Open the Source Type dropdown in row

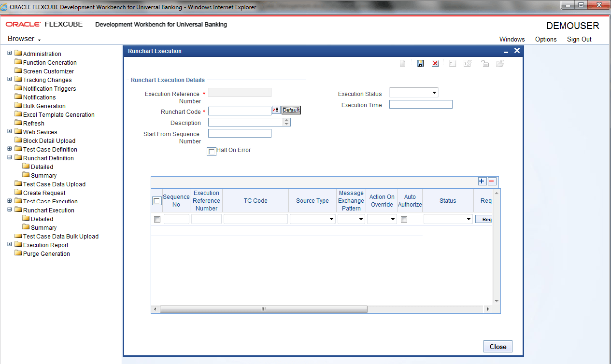pos(331,219)
